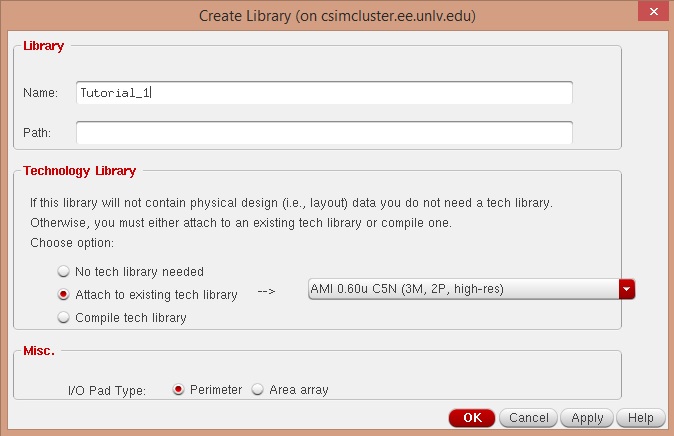674x436 pixels.
Task: Select the No tech library needed option
Action: coord(65,272)
